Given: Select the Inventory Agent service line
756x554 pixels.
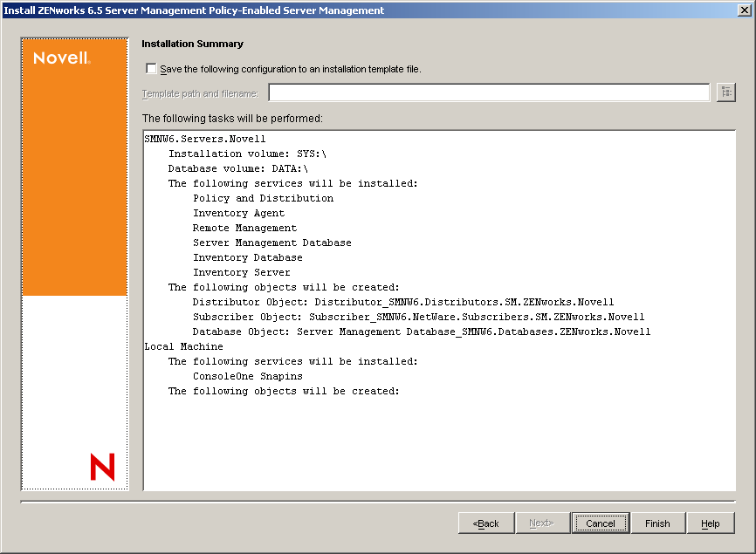Looking at the screenshot, I should pos(244,212).
